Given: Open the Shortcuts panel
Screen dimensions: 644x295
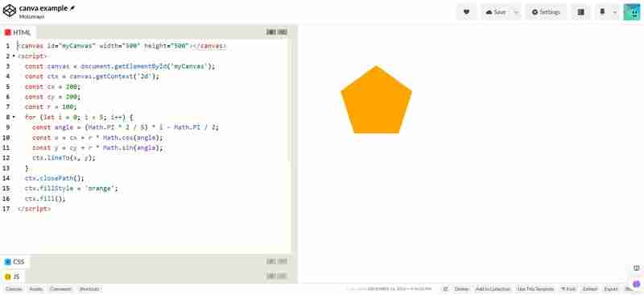Looking at the screenshot, I should [89, 289].
